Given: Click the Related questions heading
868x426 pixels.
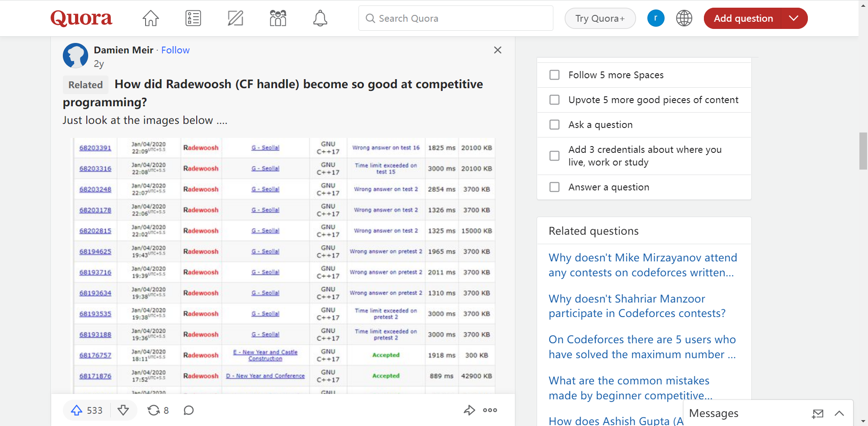Looking at the screenshot, I should (x=594, y=231).
